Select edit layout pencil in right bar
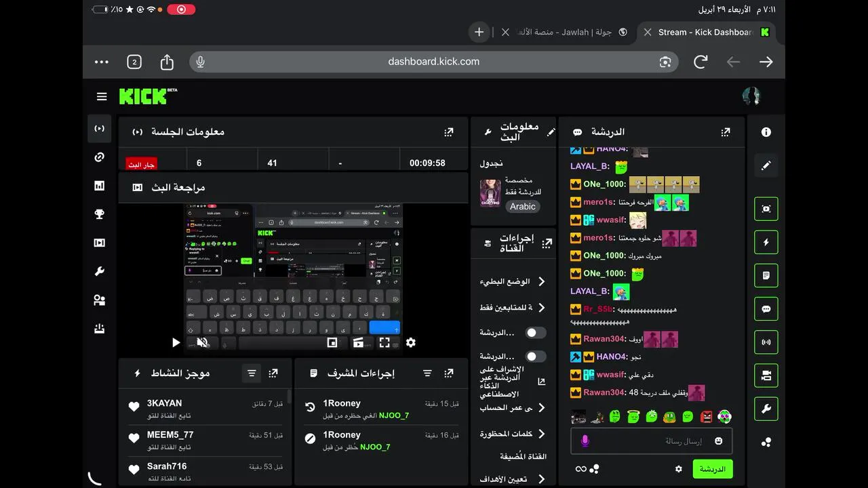This screenshot has height=488, width=868. (766, 165)
